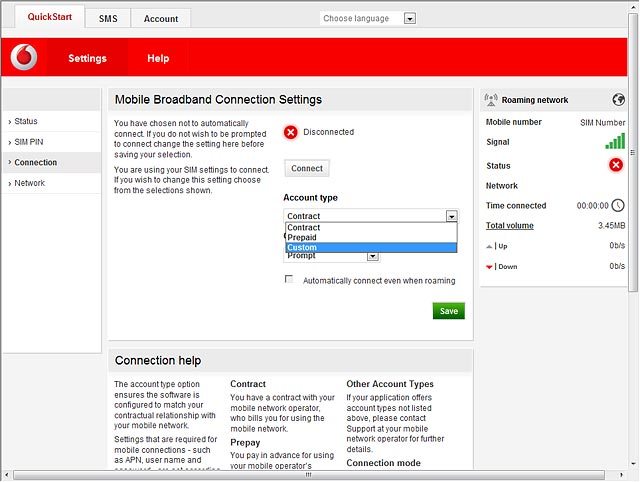Click the Other Account Types heading
640x482 pixels.
pyautogui.click(x=390, y=384)
